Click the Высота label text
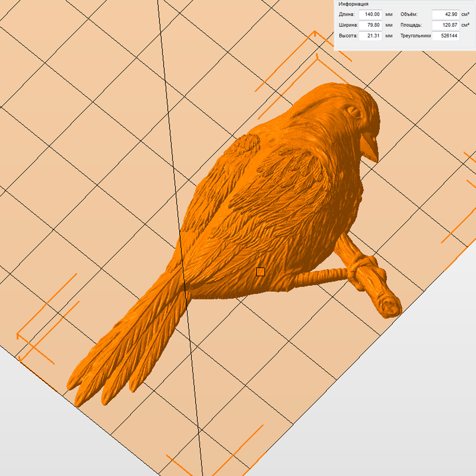The width and height of the screenshot is (476, 476). (348, 36)
